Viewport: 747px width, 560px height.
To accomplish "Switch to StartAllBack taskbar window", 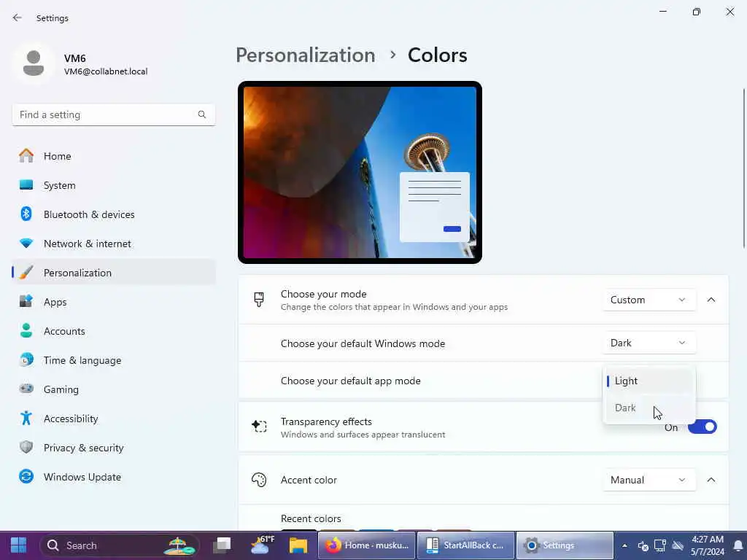I will pyautogui.click(x=466, y=545).
